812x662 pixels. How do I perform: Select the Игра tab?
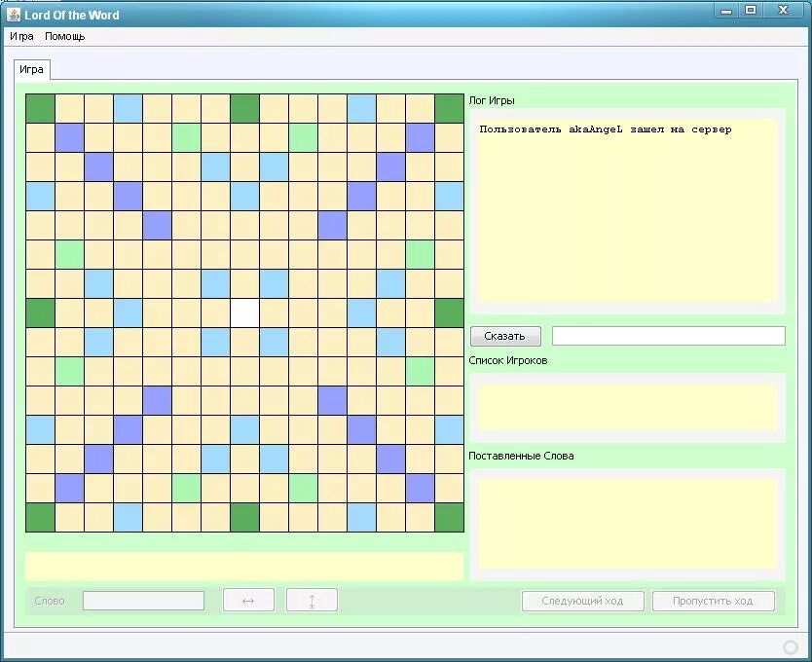coord(31,69)
